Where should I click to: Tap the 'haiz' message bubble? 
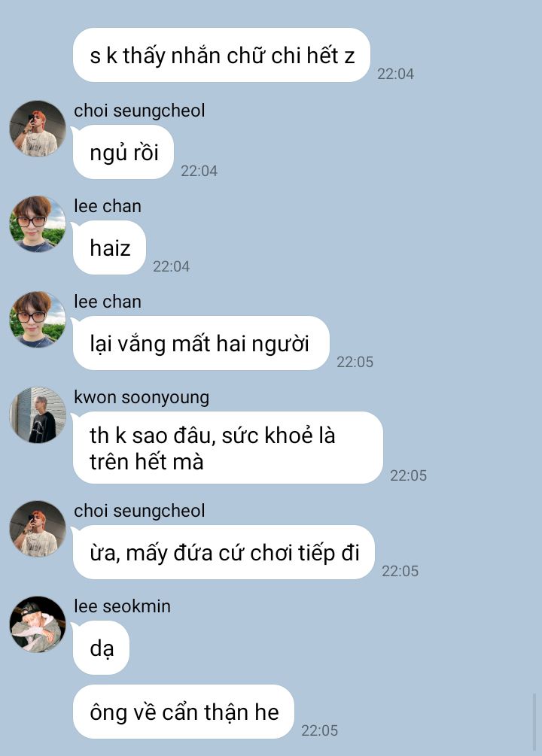(x=109, y=247)
